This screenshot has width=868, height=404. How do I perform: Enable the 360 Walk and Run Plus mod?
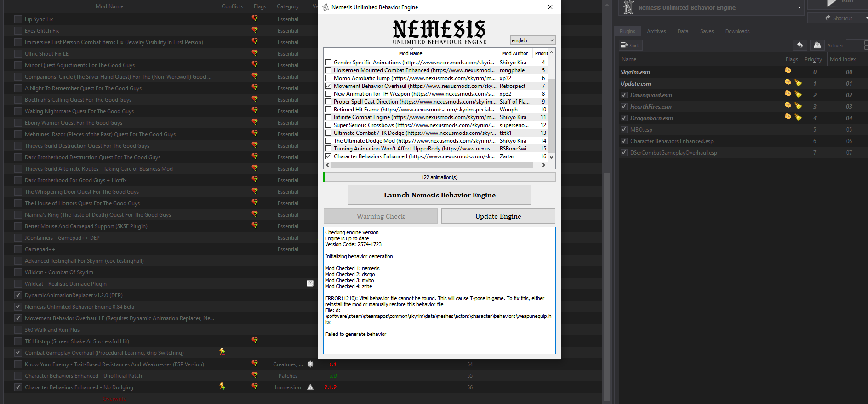pyautogui.click(x=18, y=330)
